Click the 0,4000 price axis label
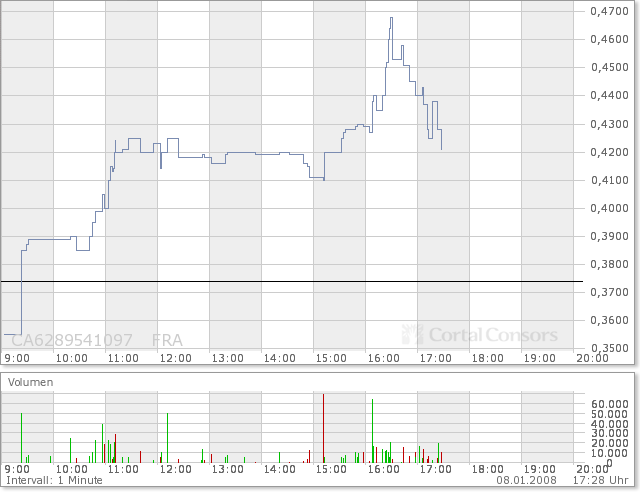This screenshot has height=492, width=640. 609,208
